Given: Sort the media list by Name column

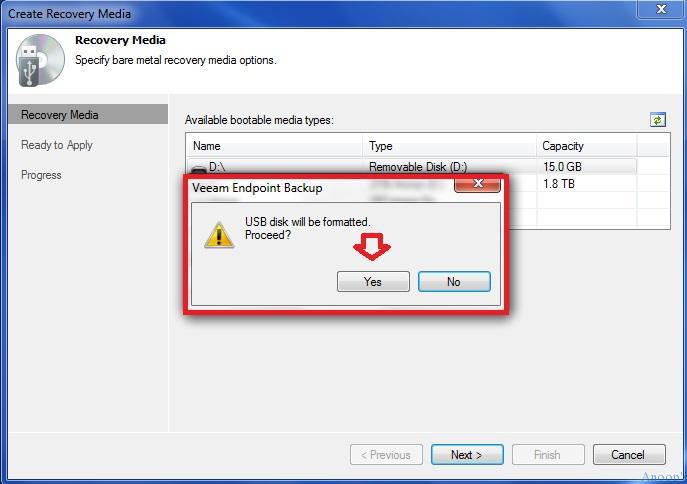Looking at the screenshot, I should point(275,146).
